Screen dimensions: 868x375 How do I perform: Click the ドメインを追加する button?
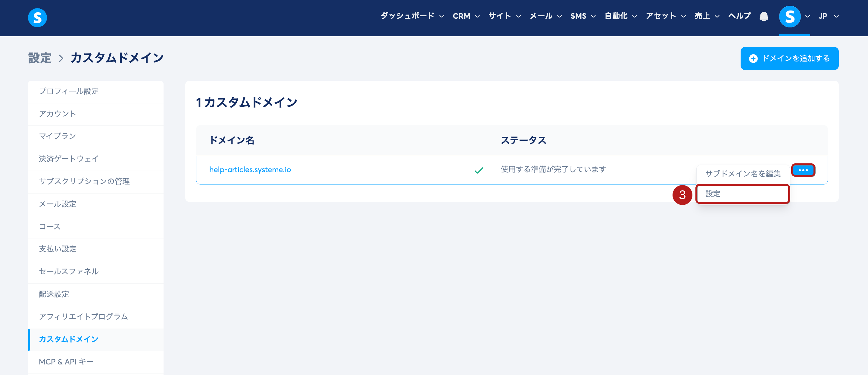point(789,58)
